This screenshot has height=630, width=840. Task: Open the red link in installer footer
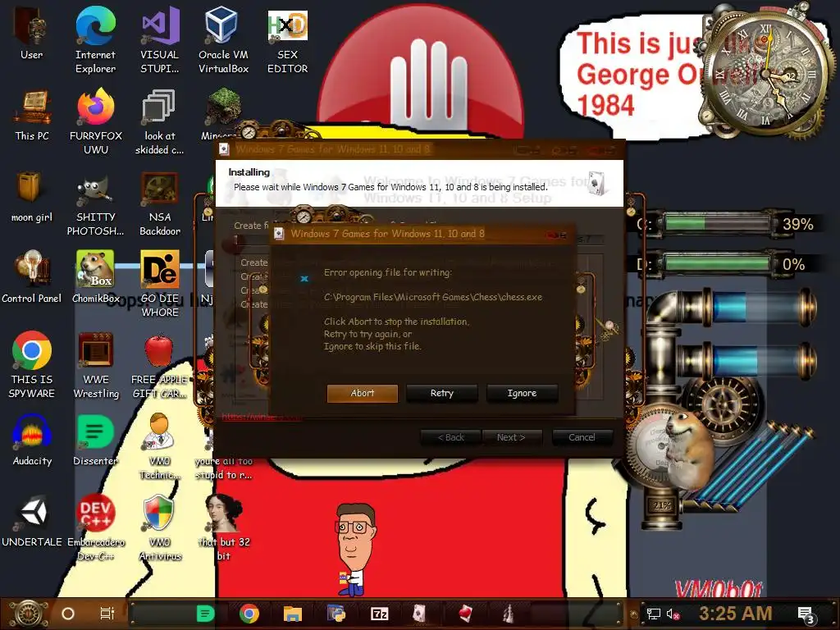(262, 417)
